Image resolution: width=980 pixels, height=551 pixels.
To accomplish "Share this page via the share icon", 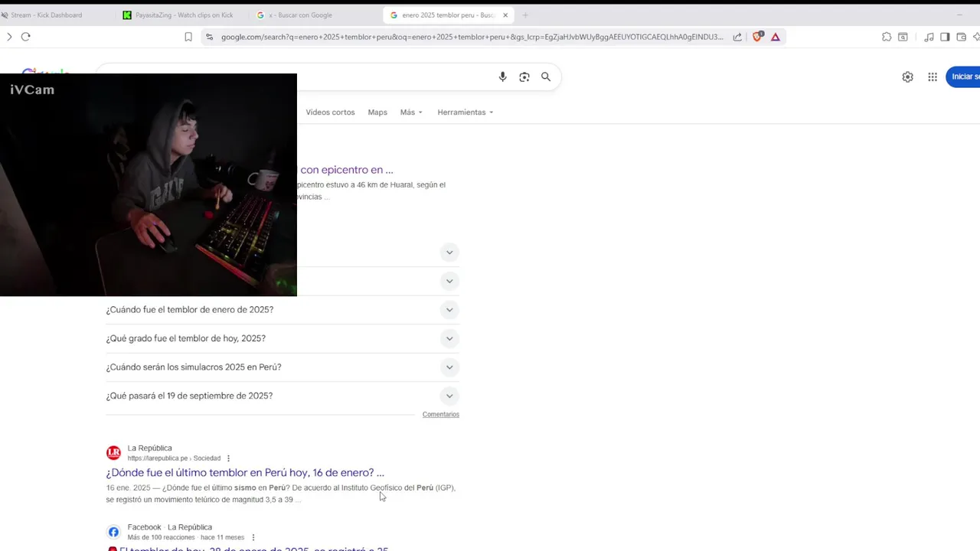I will (737, 37).
